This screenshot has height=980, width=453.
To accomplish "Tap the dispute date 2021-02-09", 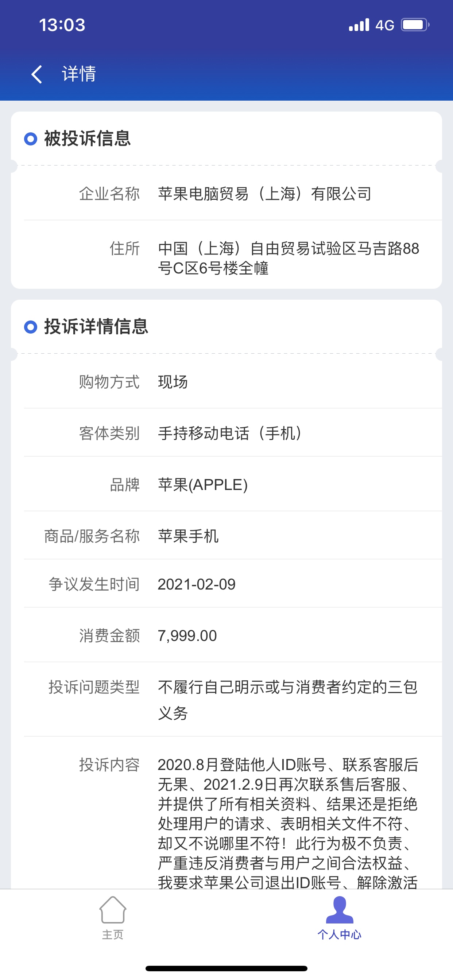I will click(x=197, y=584).
